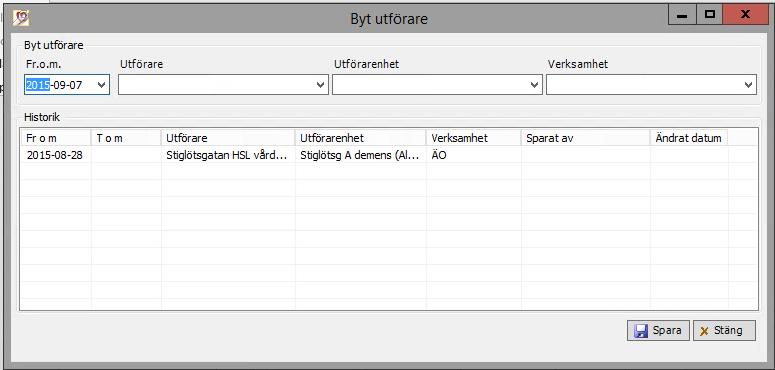
Task: Click inside the Fr.o.m. date field
Action: (59, 84)
